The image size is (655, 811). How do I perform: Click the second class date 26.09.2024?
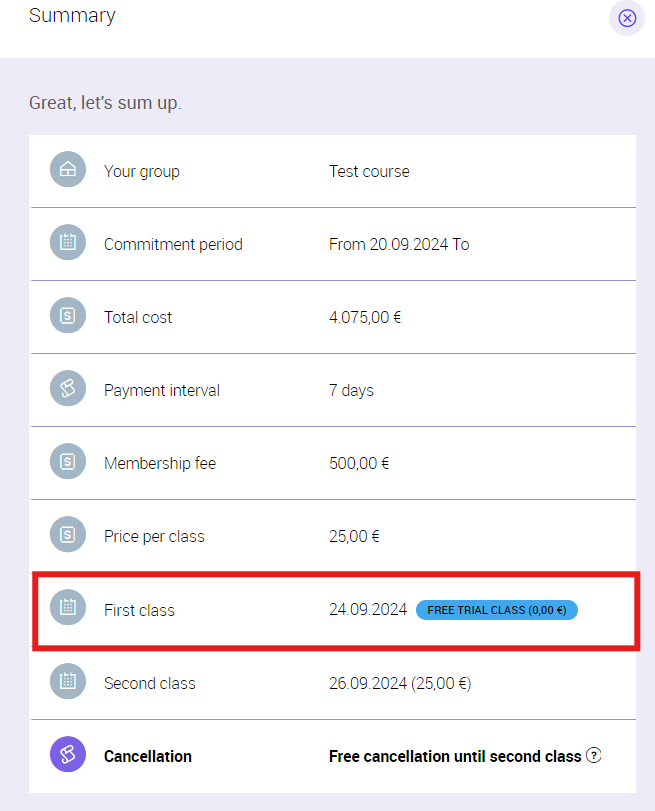(x=368, y=683)
